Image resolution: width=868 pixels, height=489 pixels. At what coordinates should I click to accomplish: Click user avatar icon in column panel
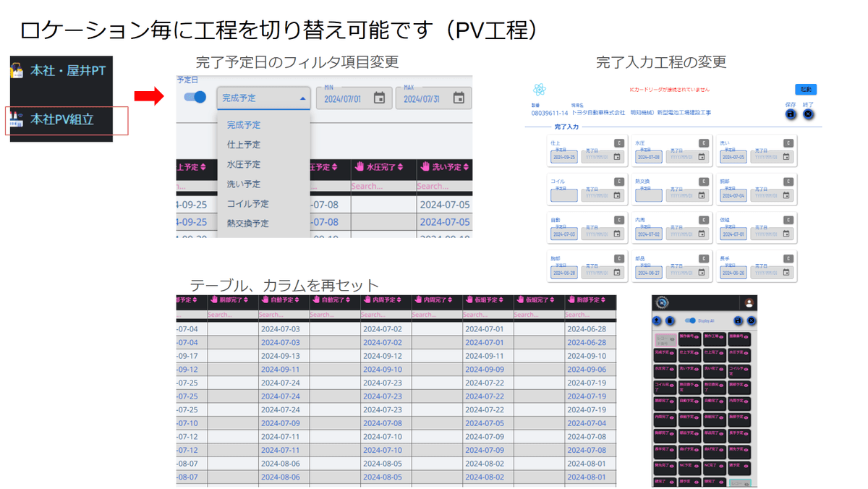(749, 304)
